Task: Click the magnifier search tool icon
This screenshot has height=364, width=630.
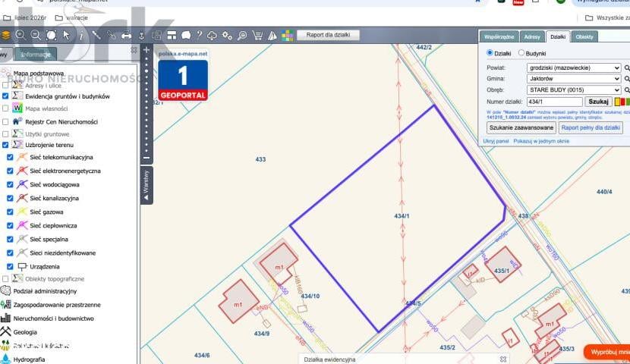Action: coord(242,36)
